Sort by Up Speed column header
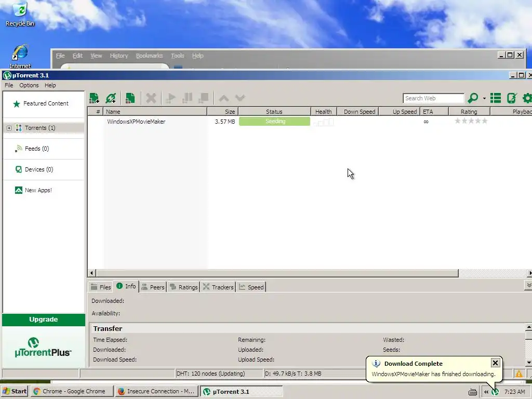532x399 pixels. pos(399,112)
